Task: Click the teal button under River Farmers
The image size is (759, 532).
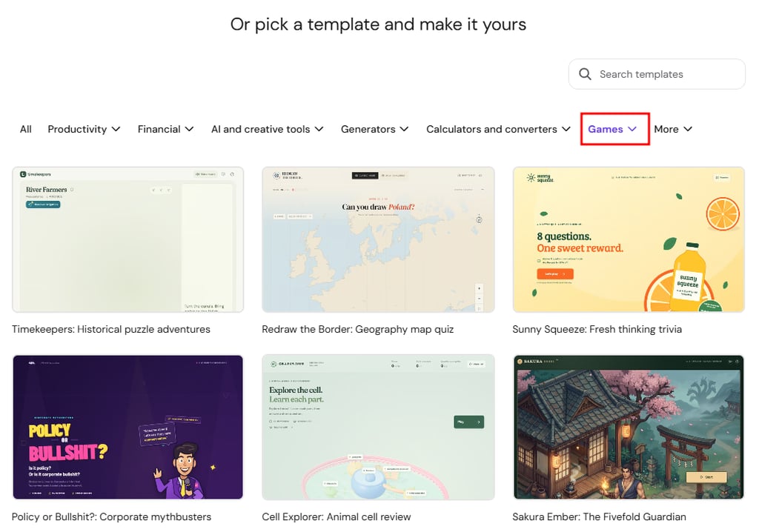Action: tap(43, 205)
